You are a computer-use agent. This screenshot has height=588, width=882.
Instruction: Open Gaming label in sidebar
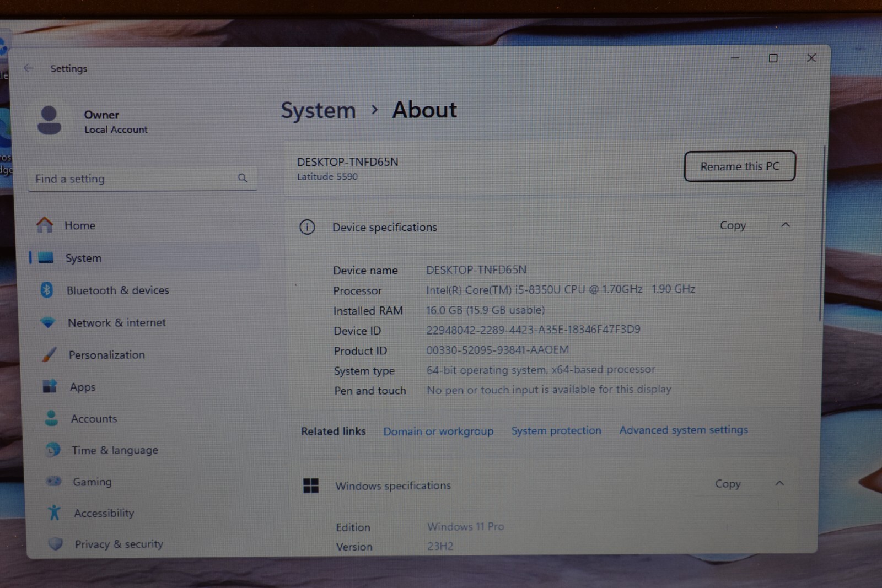tap(92, 482)
